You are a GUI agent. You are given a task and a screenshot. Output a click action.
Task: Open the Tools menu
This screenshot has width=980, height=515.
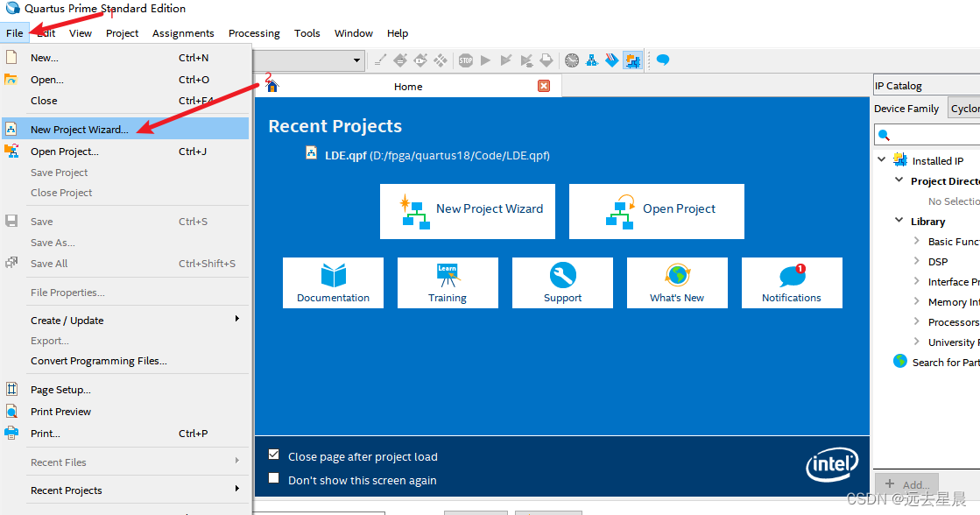pos(307,33)
